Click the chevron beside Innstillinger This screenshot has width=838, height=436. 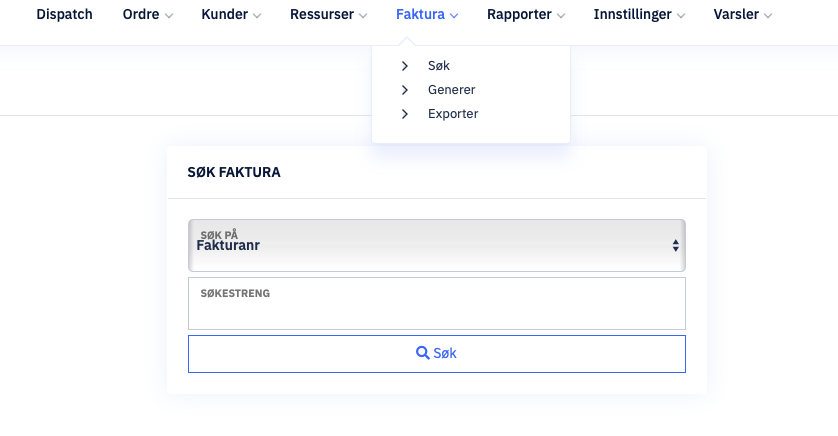(x=681, y=16)
